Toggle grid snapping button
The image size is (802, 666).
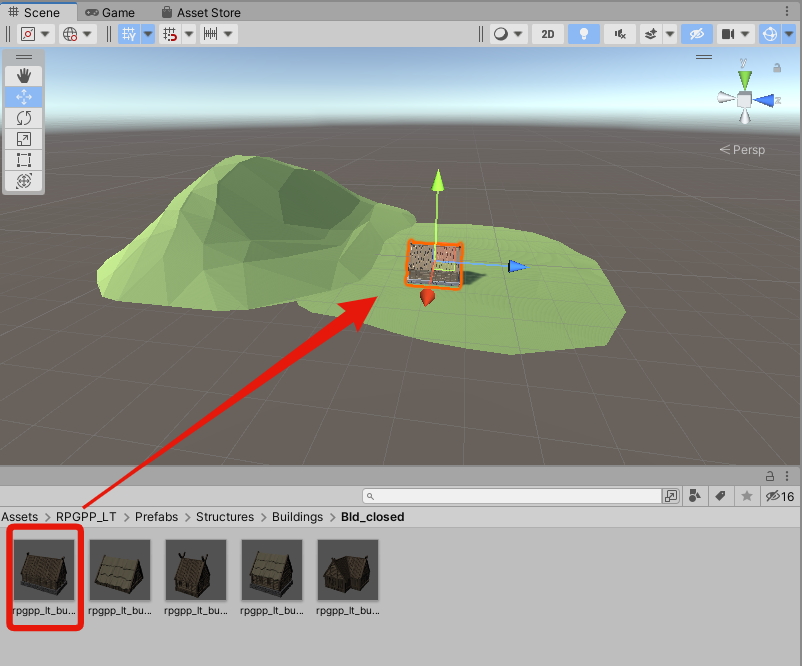[x=170, y=34]
